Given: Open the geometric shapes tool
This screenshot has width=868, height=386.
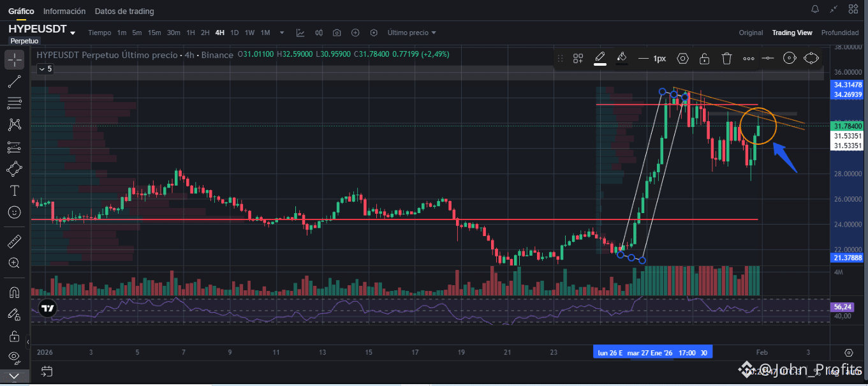Looking at the screenshot, I should (14, 168).
